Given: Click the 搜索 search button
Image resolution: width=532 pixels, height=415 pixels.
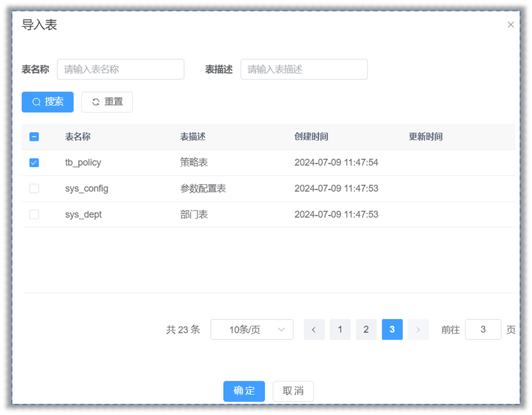Looking at the screenshot, I should (x=47, y=102).
